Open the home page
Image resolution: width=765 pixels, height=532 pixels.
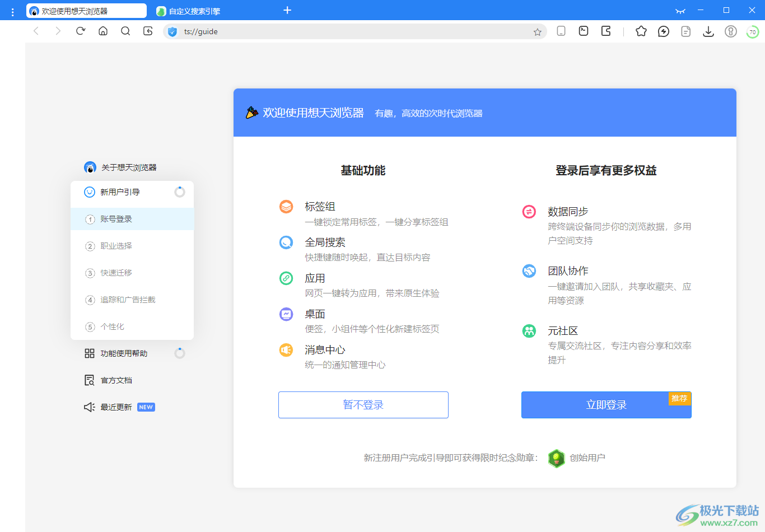[103, 31]
